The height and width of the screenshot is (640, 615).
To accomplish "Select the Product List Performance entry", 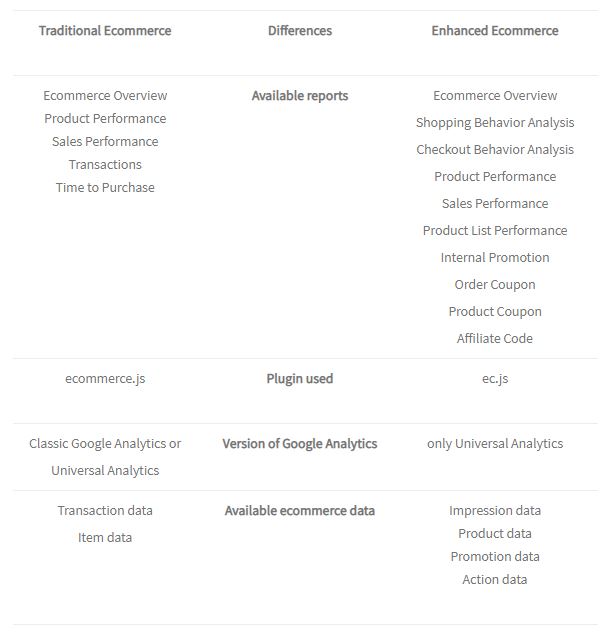I will click(x=495, y=230).
